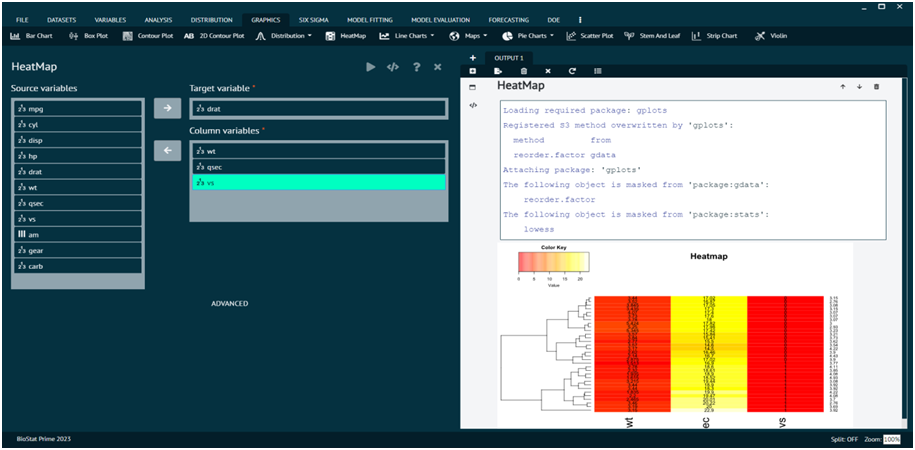Viewport: 915px width, 450px height.
Task: Open the HeatMap tool in toolbar
Action: 345,36
